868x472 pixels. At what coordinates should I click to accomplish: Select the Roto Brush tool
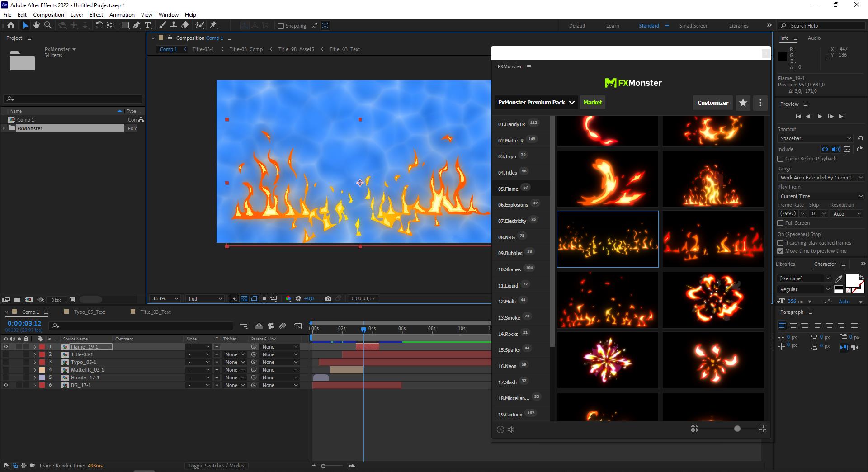199,26
